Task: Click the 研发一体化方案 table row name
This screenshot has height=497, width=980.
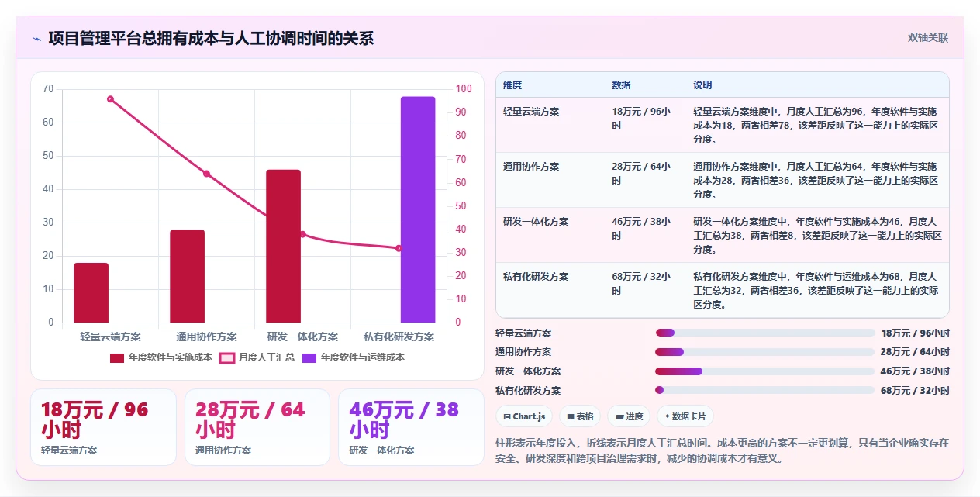Action: (536, 222)
